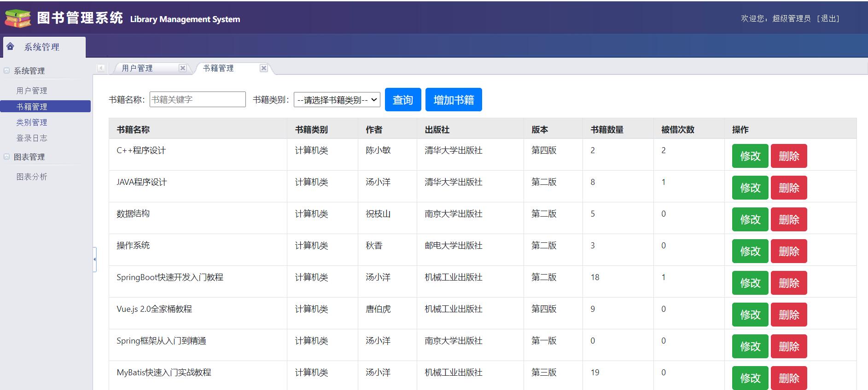Close the 用户管理 tab with its X

point(182,68)
